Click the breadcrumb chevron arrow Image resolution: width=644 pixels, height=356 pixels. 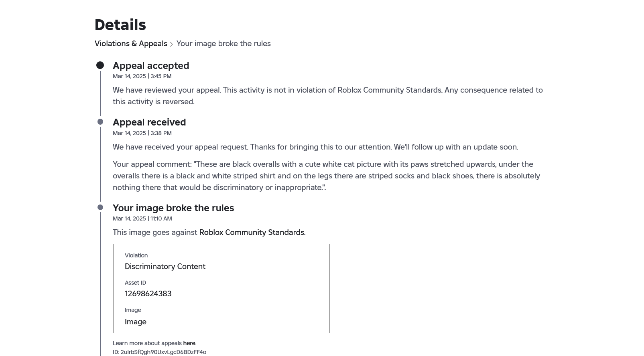coord(171,44)
